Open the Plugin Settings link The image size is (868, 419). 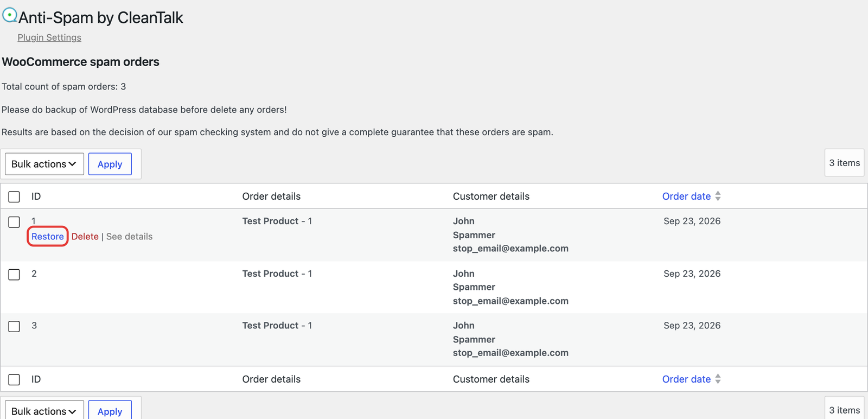click(49, 37)
